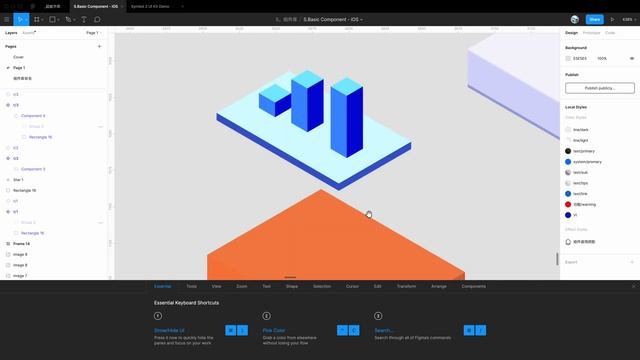
Task: Click the Publish publicly button
Action: click(x=600, y=88)
